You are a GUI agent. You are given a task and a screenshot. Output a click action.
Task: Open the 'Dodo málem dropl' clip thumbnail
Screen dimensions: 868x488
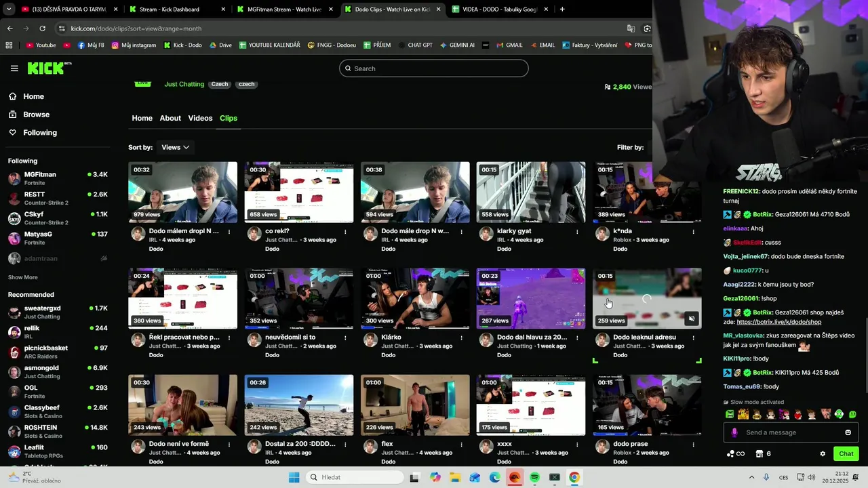[183, 192]
